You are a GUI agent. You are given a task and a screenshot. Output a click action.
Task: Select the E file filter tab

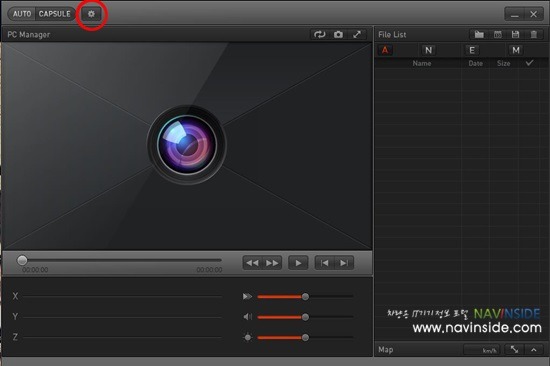[x=472, y=50]
